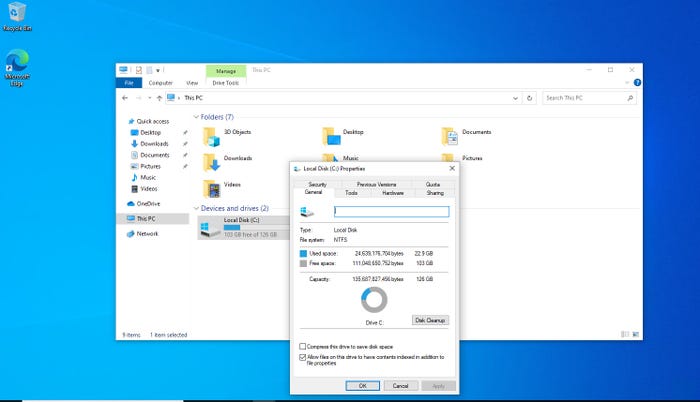Switch to the View ribbon tab

192,83
